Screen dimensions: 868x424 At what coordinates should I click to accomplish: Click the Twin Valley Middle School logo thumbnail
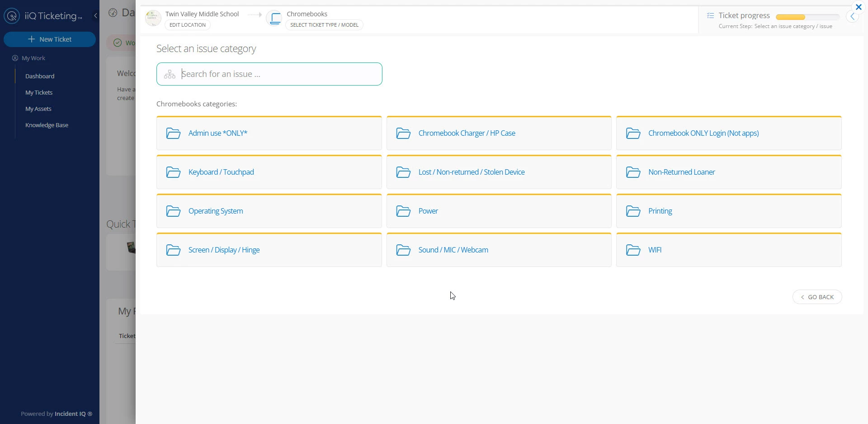[x=153, y=18]
